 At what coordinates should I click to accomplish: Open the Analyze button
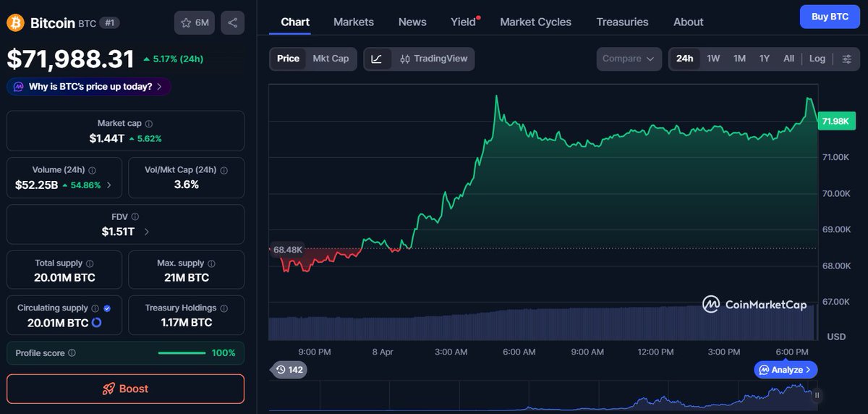tap(786, 370)
